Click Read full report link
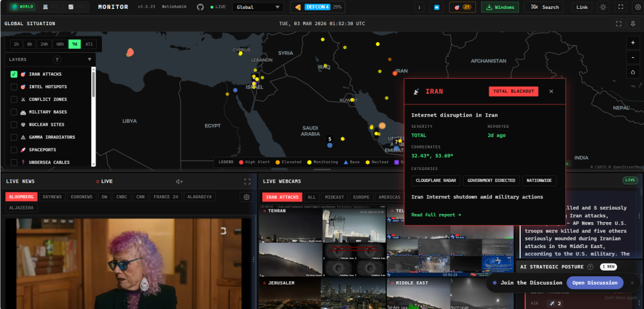644x309 pixels. tap(436, 215)
